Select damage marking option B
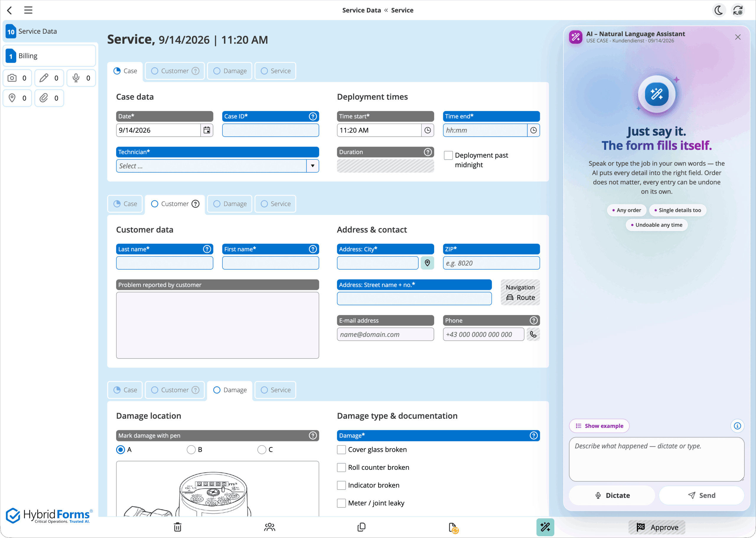Image resolution: width=756 pixels, height=538 pixels. coord(191,450)
